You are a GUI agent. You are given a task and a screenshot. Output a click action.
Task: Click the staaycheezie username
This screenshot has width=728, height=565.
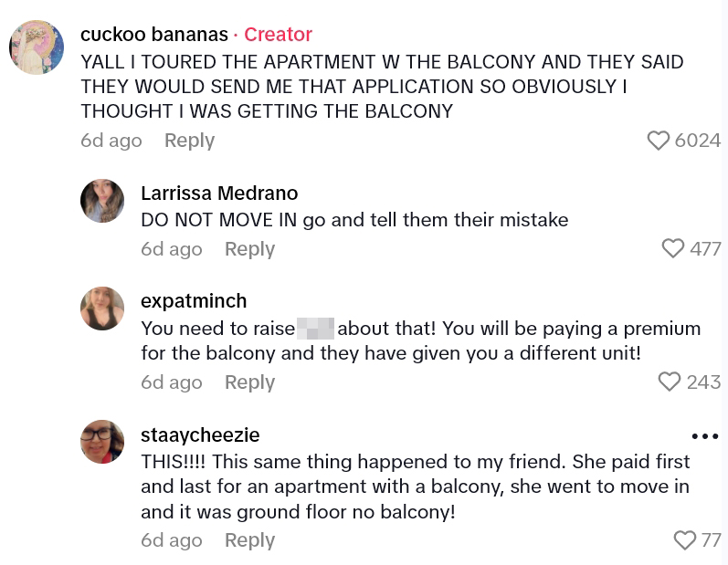tap(200, 435)
